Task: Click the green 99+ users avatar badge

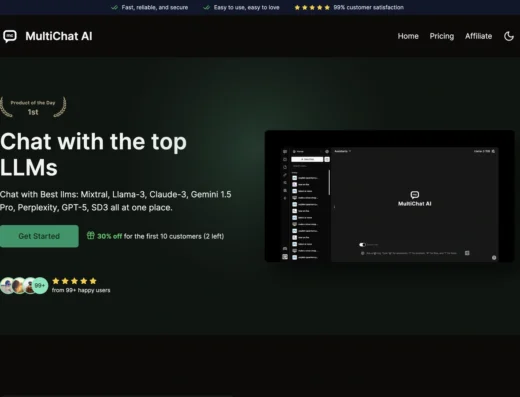Action: pos(40,286)
